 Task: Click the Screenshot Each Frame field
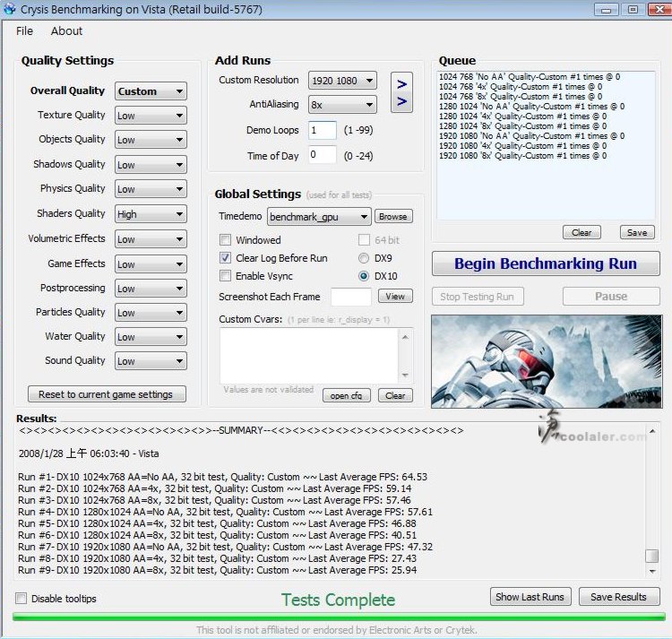coord(351,297)
